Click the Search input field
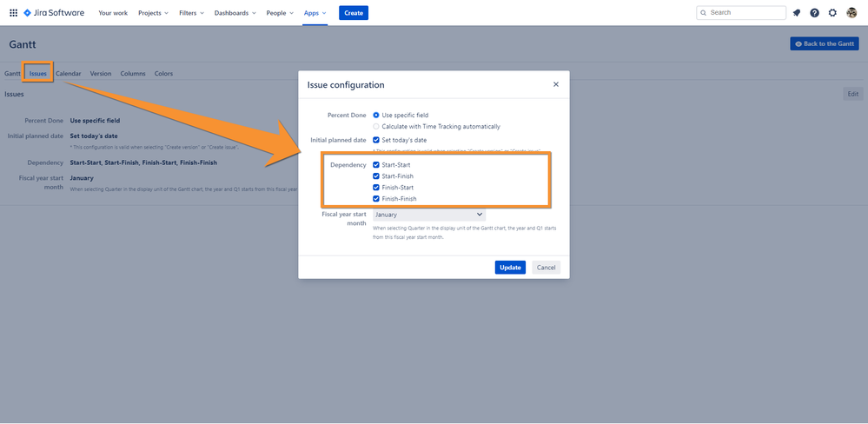 pos(741,13)
